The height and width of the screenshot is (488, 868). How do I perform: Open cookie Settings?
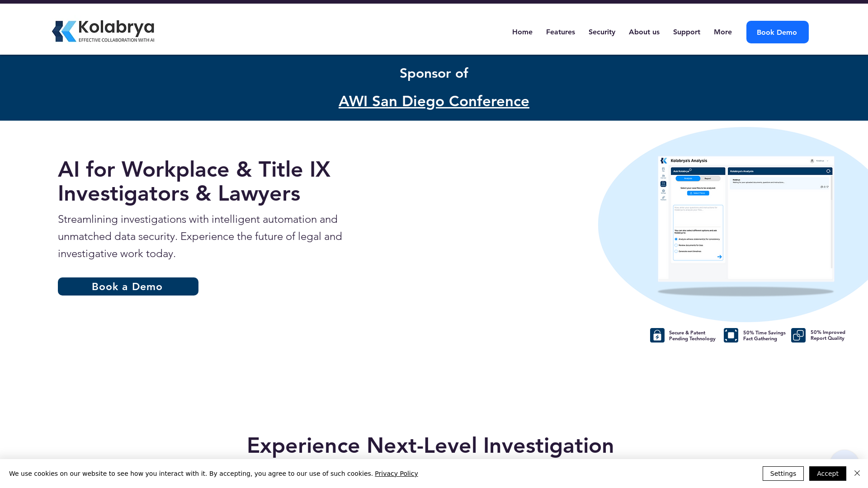tap(783, 474)
